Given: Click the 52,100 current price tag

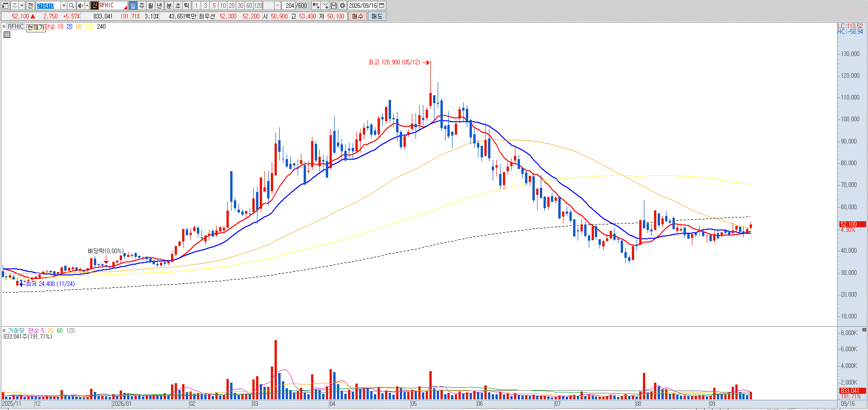Looking at the screenshot, I should point(853,224).
